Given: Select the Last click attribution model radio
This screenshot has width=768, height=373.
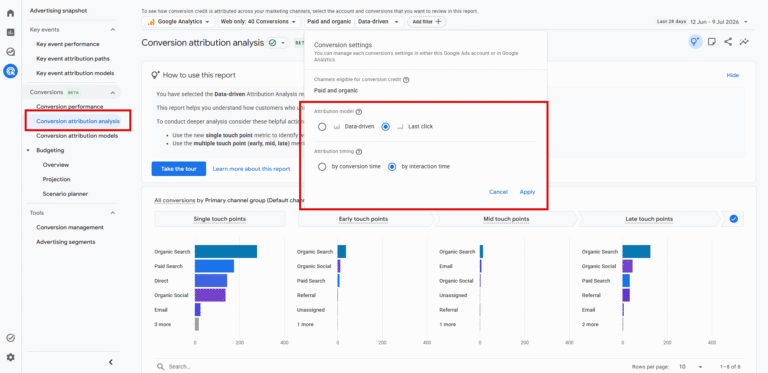Looking at the screenshot, I should 385,127.
